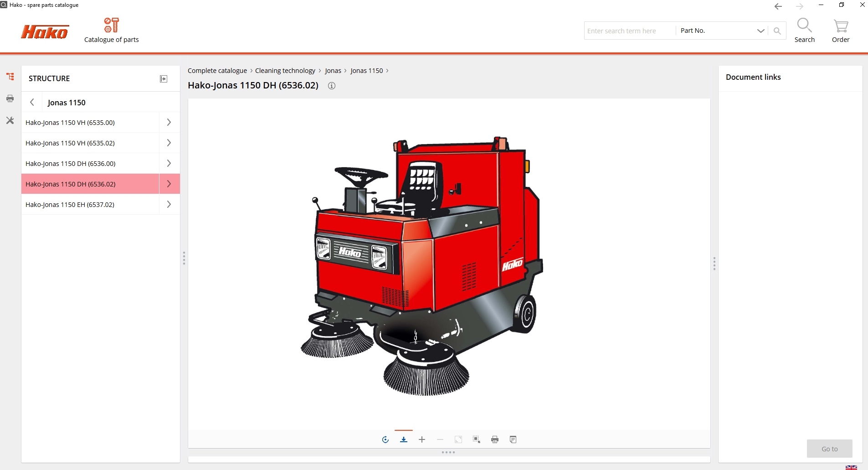This screenshot has width=868, height=470.
Task: Click the bottom panel splitter dots
Action: pos(448,452)
